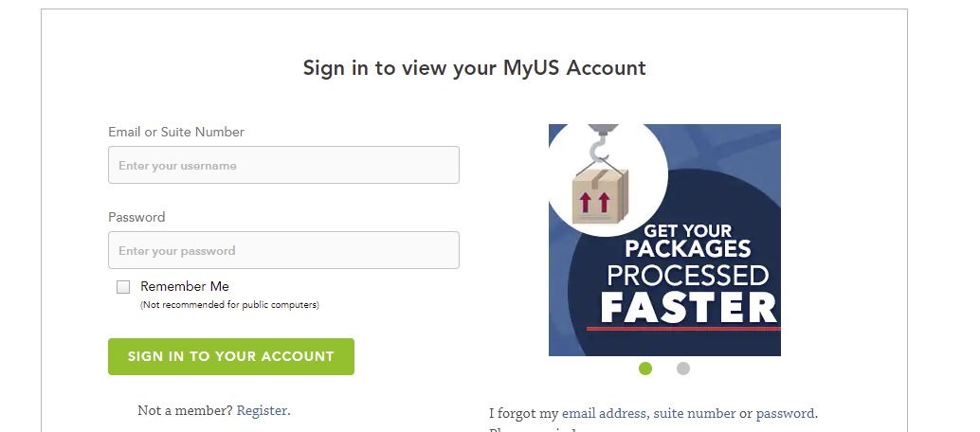Click the forgot password link
This screenshot has height=432, width=980.
(785, 413)
